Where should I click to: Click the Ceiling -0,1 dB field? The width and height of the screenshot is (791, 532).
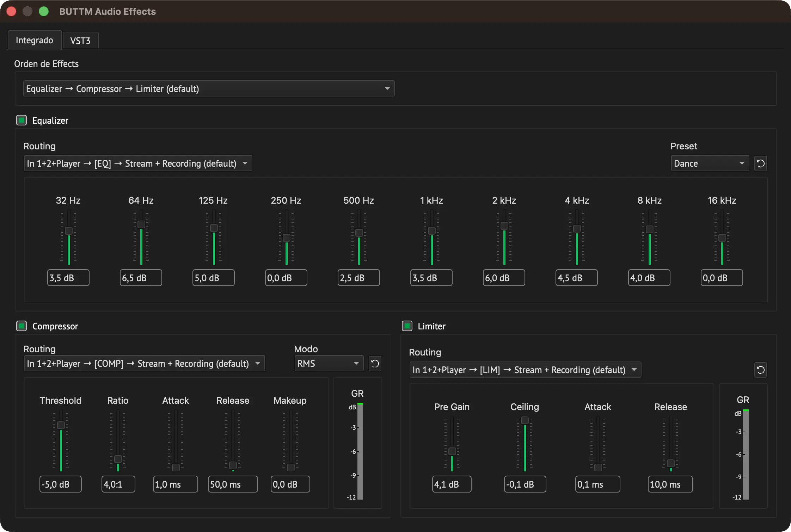(x=525, y=484)
